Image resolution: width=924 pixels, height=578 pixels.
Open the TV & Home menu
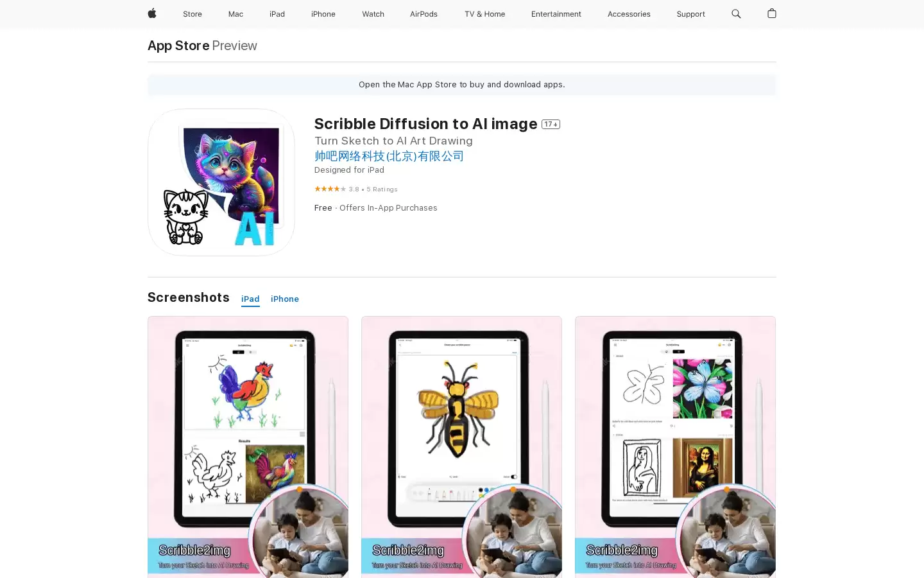tap(484, 14)
